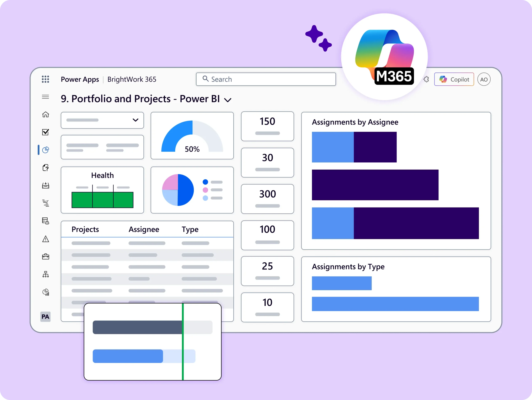Click the Home icon in sidebar
Image resolution: width=532 pixels, height=400 pixels.
click(46, 115)
